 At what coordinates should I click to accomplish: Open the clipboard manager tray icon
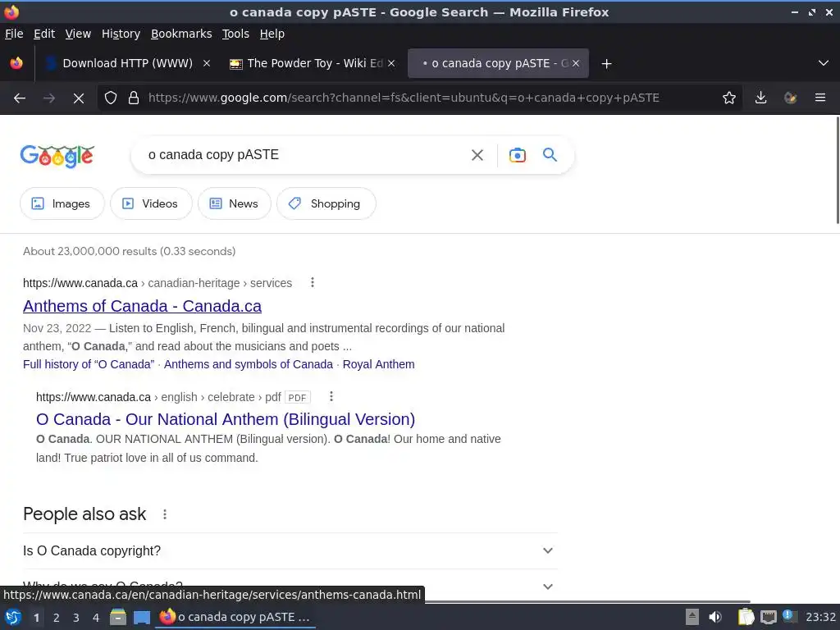click(746, 617)
